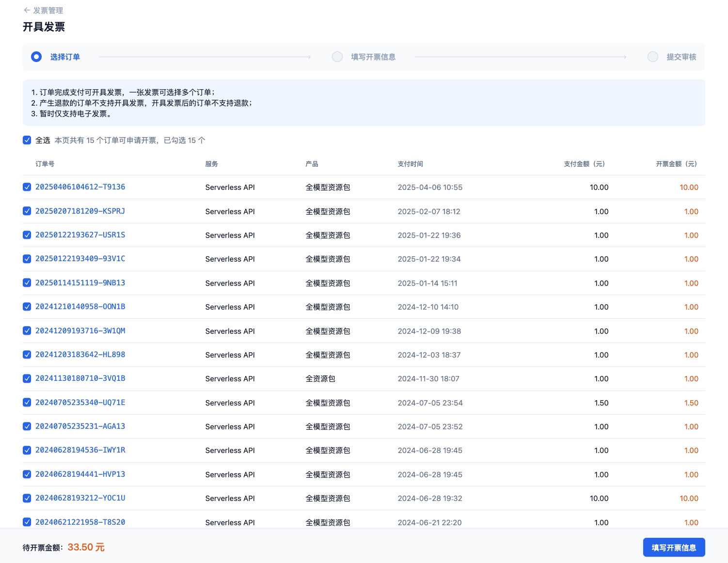Click the 开具发票 page title
The image size is (728, 563).
pyautogui.click(x=44, y=27)
